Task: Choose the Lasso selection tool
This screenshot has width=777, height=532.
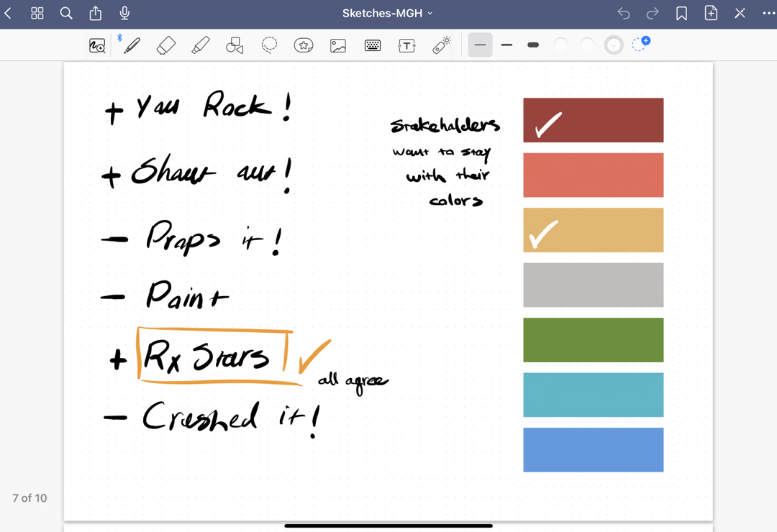Action: click(269, 45)
